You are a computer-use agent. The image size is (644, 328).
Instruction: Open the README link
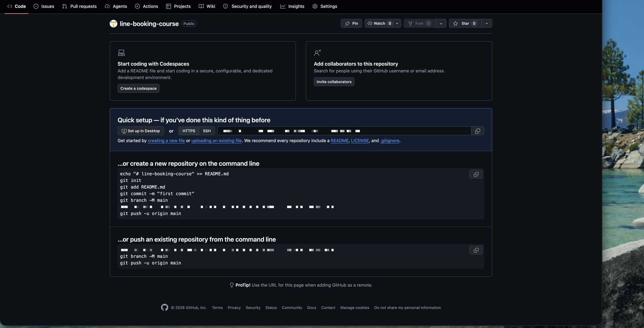(340, 141)
